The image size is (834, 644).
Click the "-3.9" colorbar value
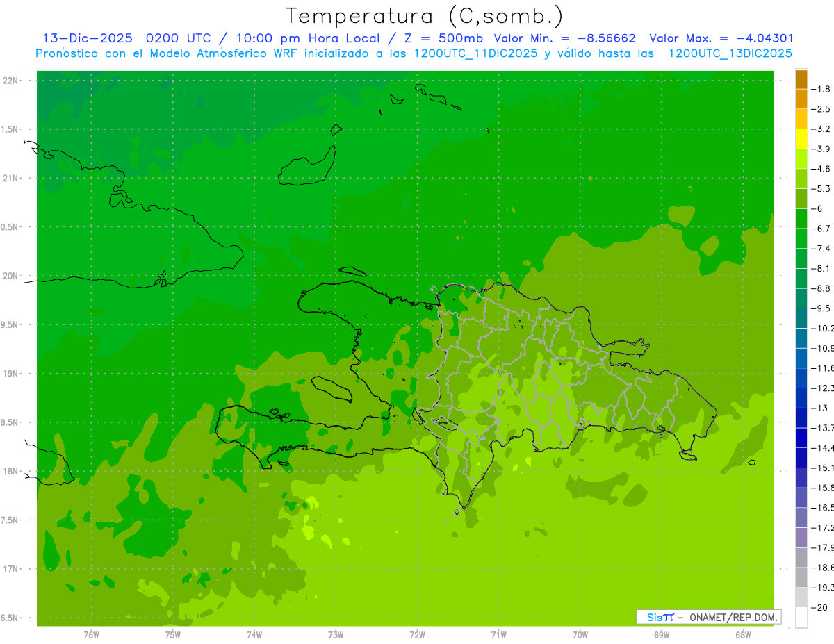click(821, 149)
